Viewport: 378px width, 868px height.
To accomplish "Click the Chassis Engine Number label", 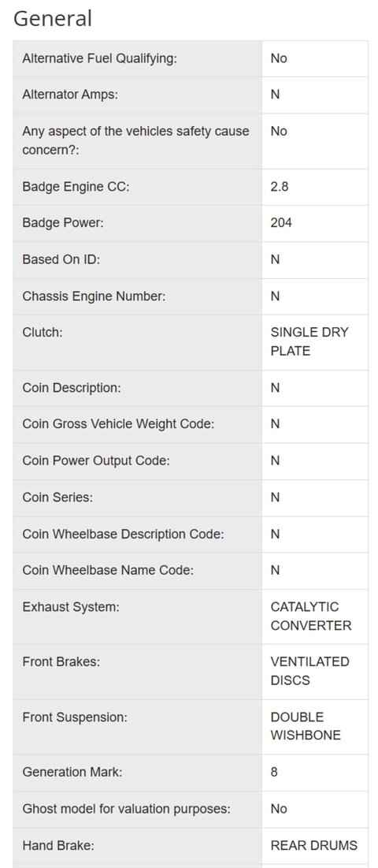I will pyautogui.click(x=94, y=296).
